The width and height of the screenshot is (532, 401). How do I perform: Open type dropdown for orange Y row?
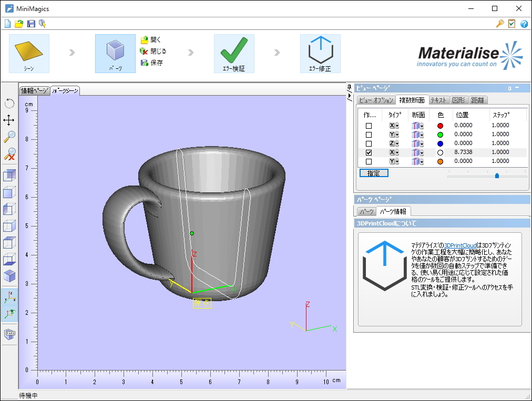click(397, 161)
